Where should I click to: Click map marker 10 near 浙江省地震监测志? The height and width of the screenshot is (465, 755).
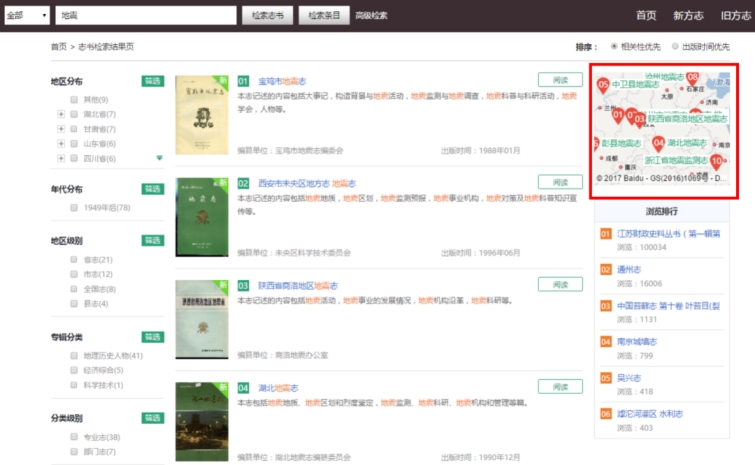coord(717,160)
